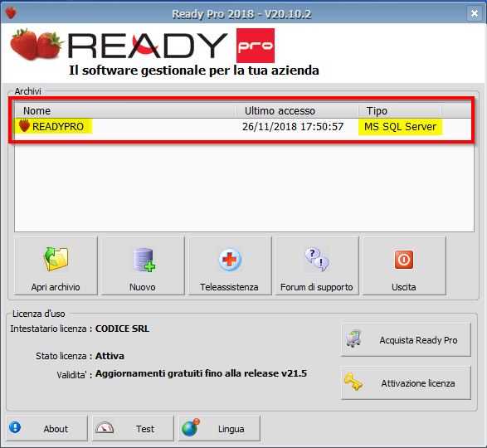Click the blue exclamation About icon
This screenshot has width=487, height=448.
tap(15, 427)
